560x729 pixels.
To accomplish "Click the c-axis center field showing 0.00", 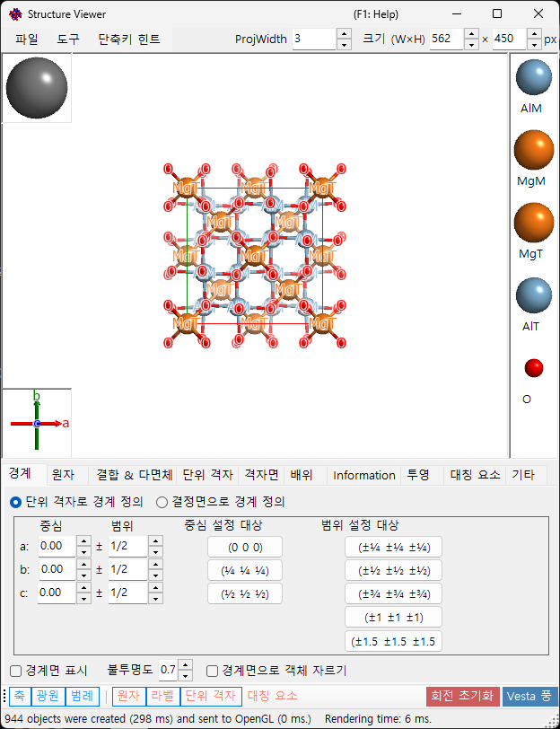I will pyautogui.click(x=57, y=593).
